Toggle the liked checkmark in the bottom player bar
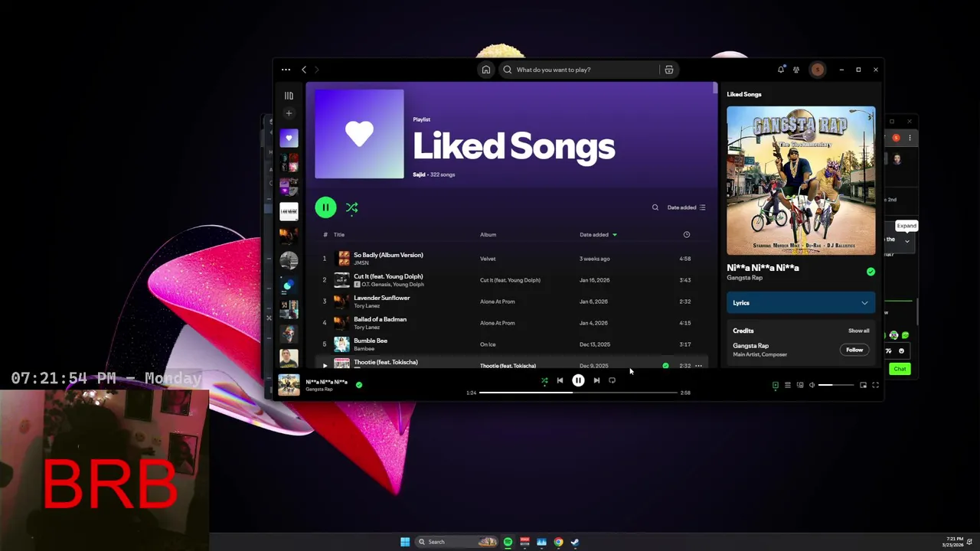Viewport: 980px width, 551px height. [359, 385]
